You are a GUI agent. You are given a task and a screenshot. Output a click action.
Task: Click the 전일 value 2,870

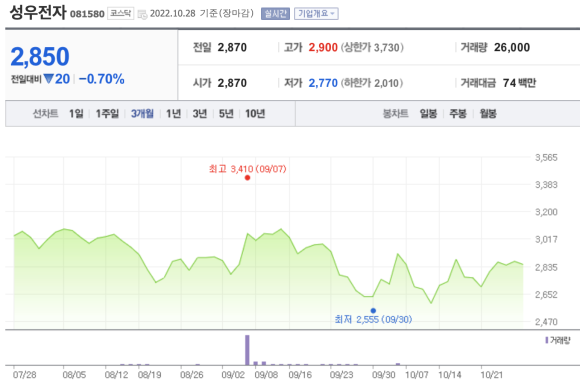pyautogui.click(x=232, y=47)
